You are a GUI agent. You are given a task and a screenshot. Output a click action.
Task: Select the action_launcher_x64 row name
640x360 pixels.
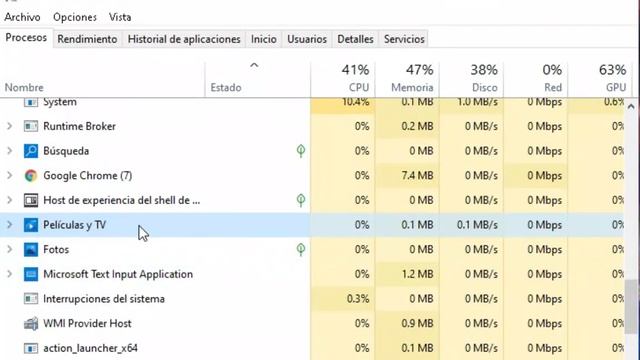90,348
